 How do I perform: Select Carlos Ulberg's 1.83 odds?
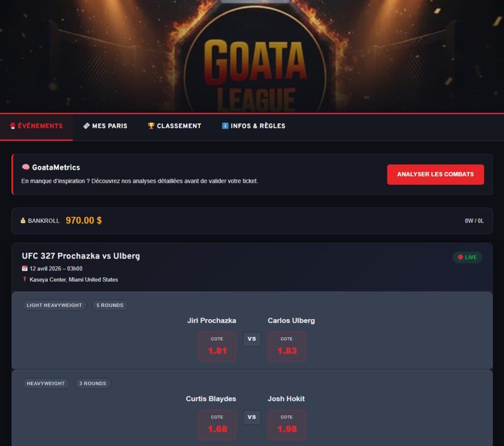[287, 346]
